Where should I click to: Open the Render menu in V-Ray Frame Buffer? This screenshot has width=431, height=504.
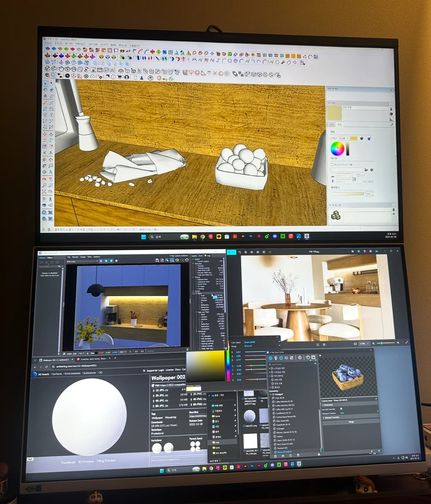(x=75, y=257)
